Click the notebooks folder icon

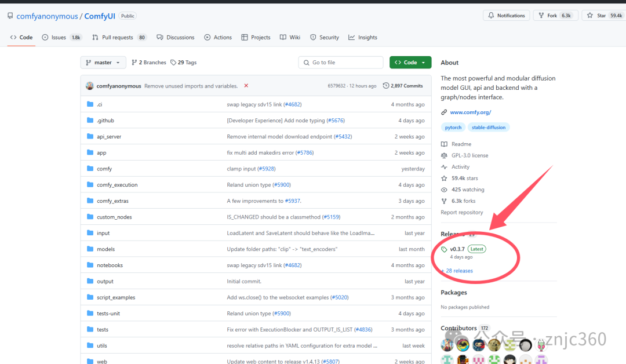(90, 265)
